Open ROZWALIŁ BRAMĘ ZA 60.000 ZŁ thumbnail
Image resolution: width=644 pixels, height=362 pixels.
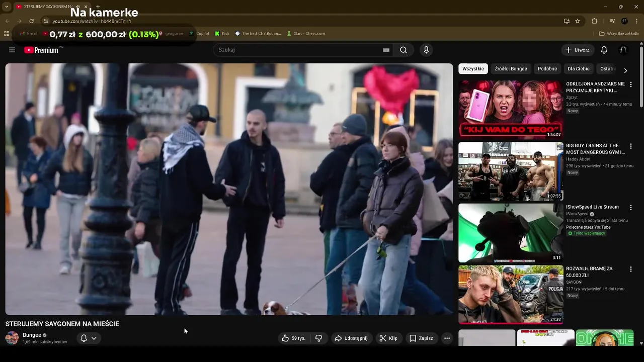point(510,295)
